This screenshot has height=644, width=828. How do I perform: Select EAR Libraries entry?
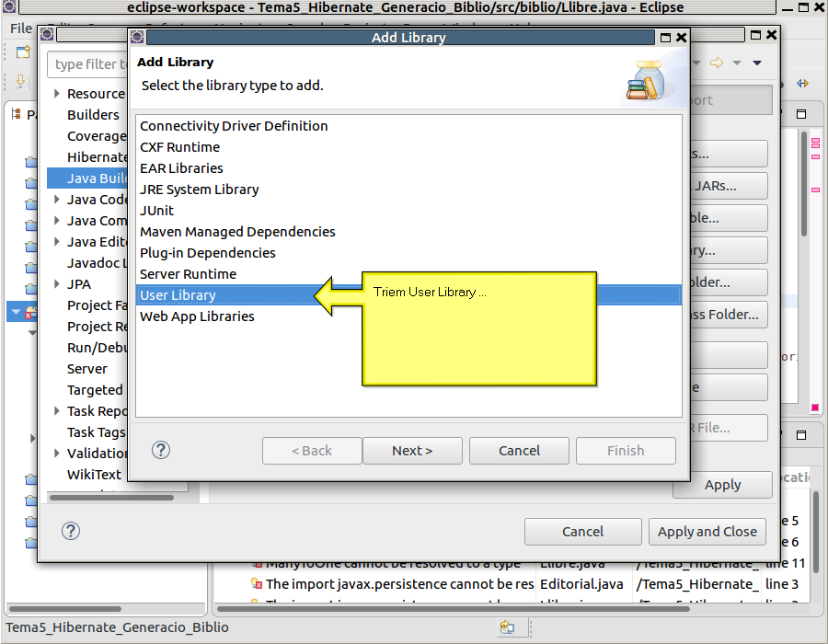pyautogui.click(x=408, y=168)
